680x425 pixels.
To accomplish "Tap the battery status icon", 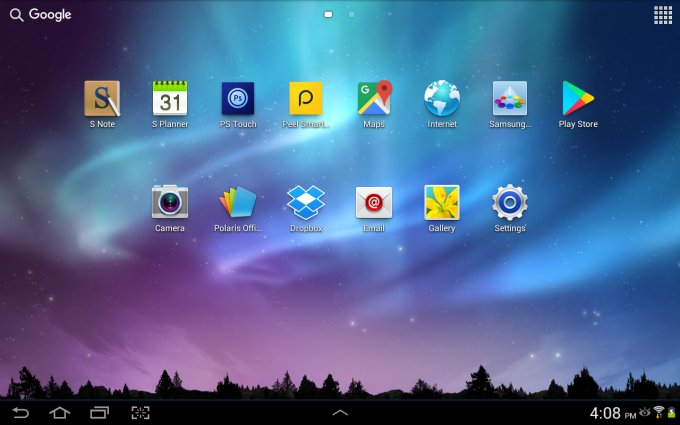I will point(672,413).
